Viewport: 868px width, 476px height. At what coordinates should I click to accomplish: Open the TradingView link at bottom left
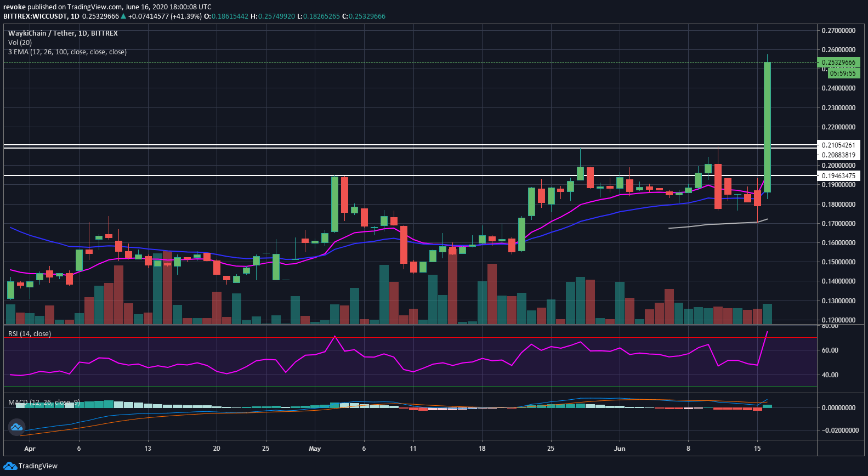(x=38, y=466)
